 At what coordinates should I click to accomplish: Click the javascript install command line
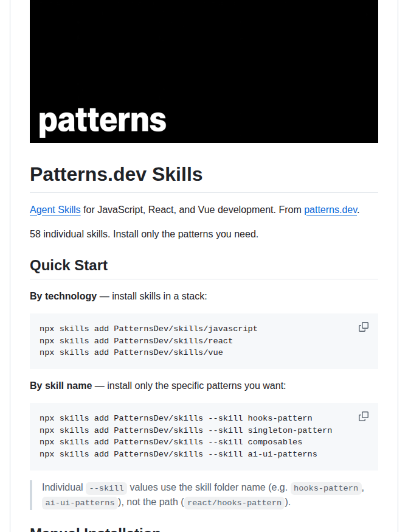[148, 329]
